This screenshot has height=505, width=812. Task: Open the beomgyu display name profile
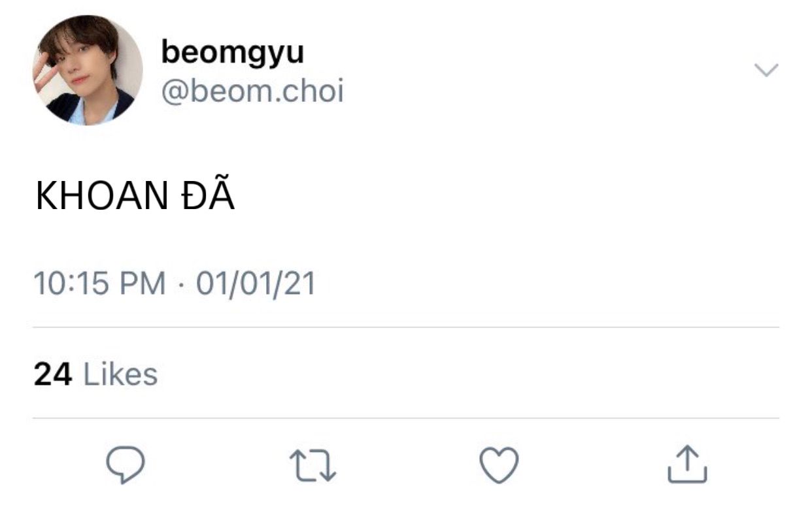pyautogui.click(x=232, y=52)
